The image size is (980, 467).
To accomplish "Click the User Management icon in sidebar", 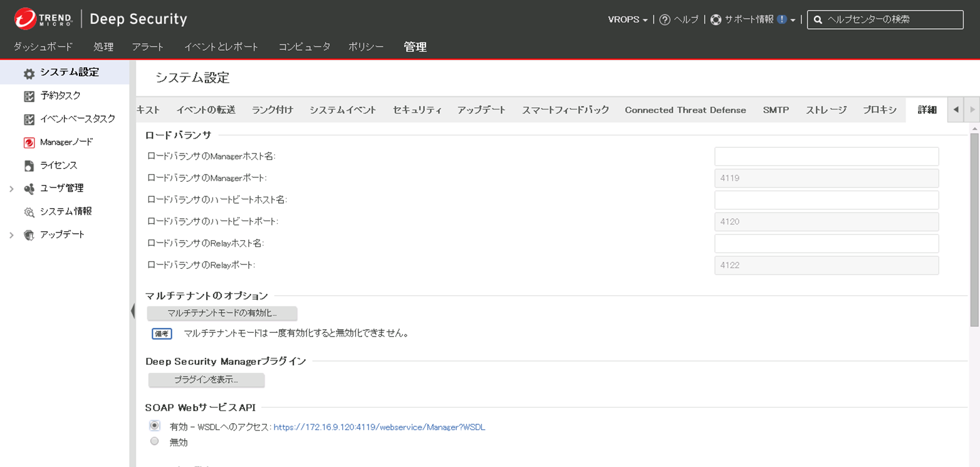I will 29,189.
